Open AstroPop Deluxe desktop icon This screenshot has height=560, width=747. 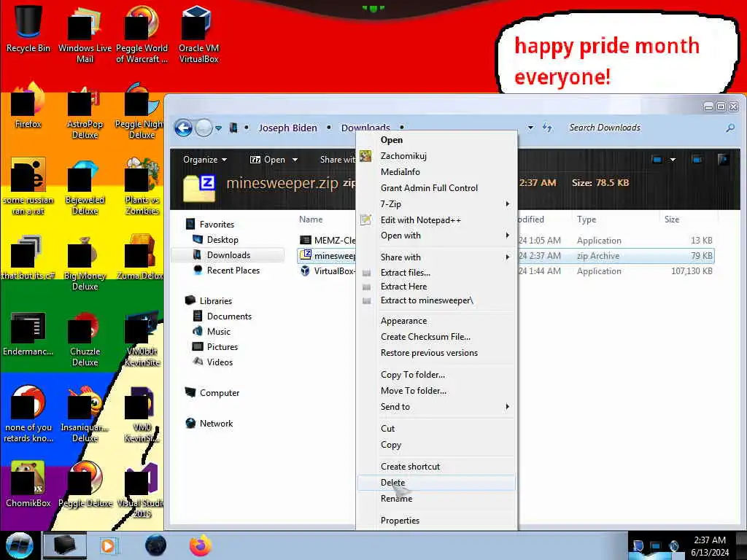point(85,111)
